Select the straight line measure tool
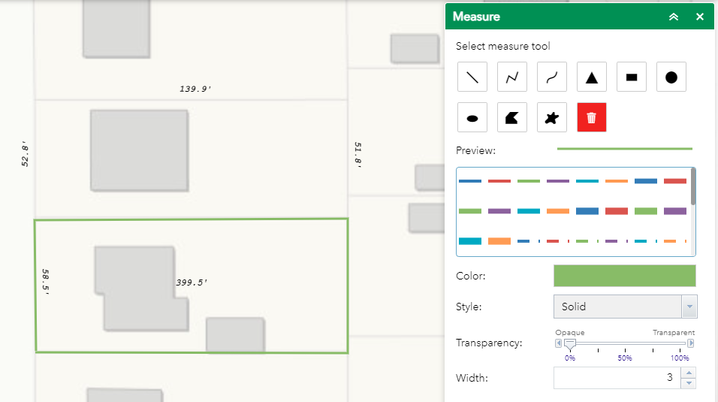Image resolution: width=718 pixels, height=402 pixels. point(472,77)
